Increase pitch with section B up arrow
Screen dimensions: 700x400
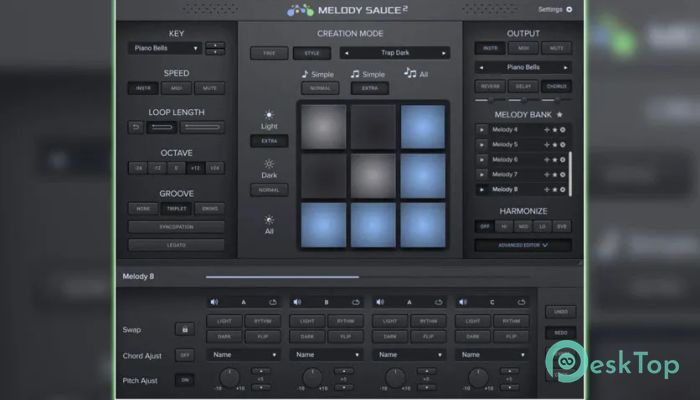click(344, 371)
